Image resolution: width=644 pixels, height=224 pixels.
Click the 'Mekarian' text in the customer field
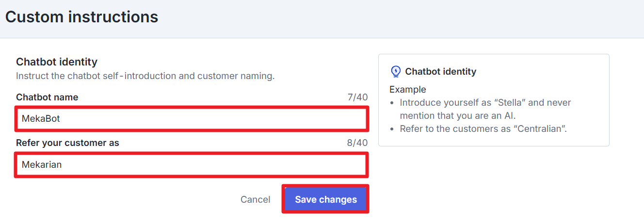click(42, 165)
